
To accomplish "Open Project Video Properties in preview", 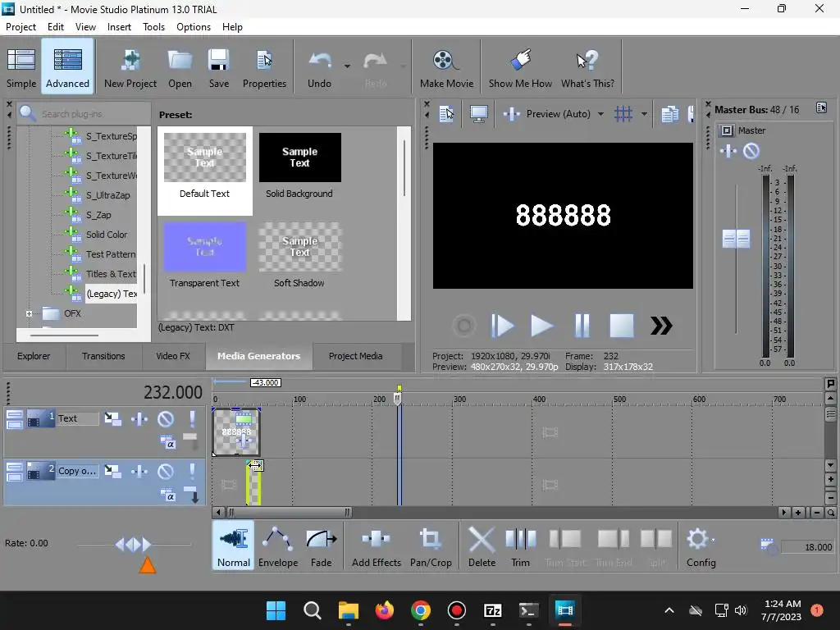I will coord(446,114).
